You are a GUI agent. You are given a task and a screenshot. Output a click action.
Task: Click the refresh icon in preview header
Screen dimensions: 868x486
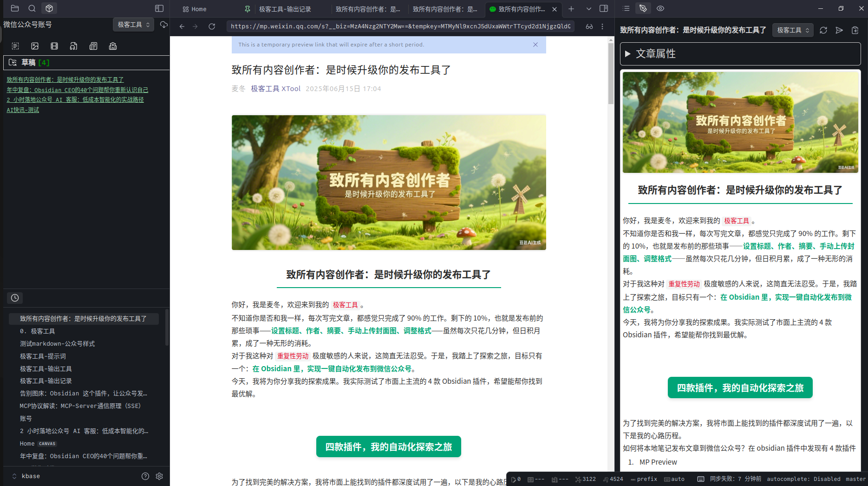[x=823, y=30]
